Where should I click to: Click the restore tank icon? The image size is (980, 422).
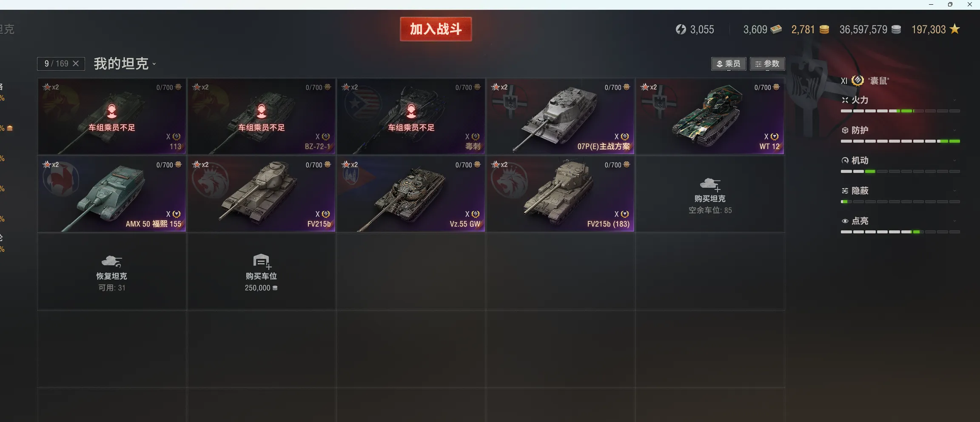pyautogui.click(x=112, y=261)
